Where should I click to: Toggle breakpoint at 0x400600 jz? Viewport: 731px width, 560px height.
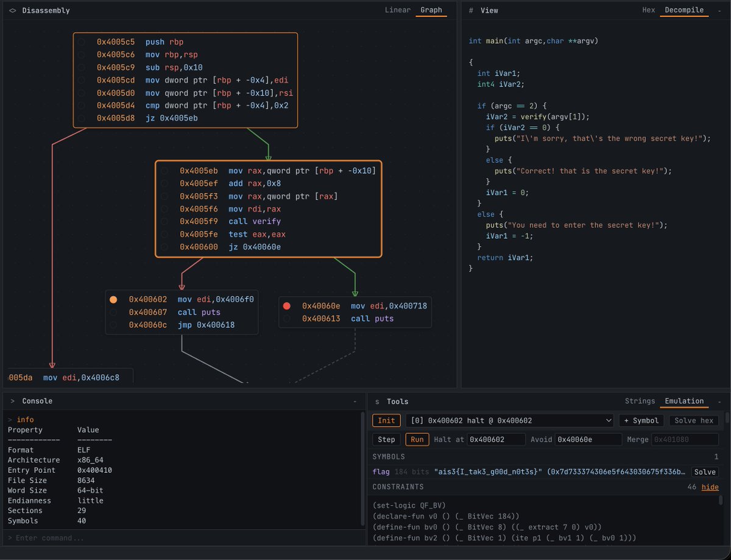[164, 247]
